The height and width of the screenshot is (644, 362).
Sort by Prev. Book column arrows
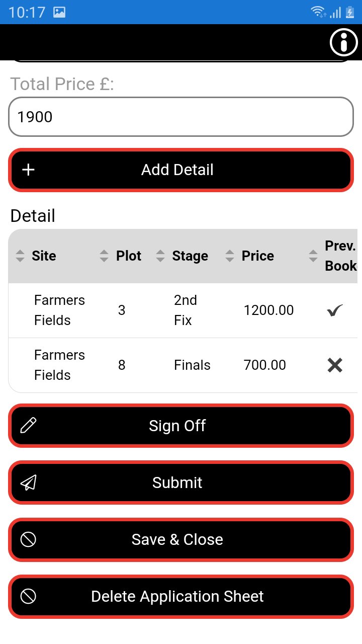(313, 256)
